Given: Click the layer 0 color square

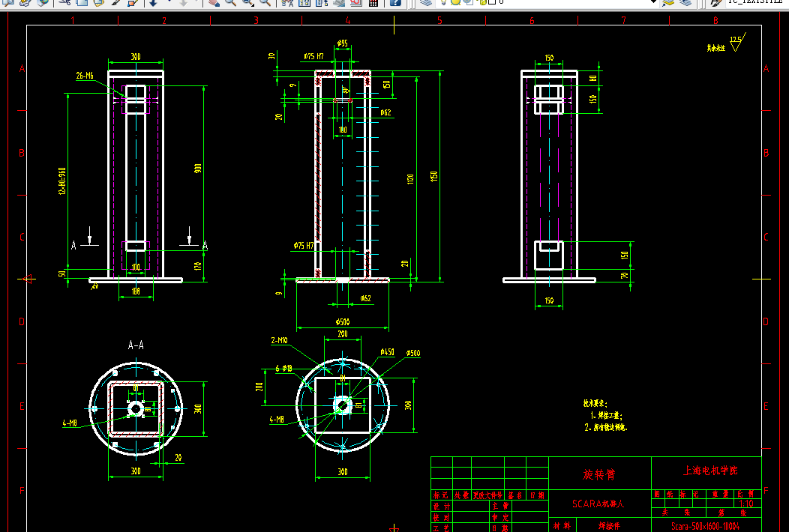Looking at the screenshot, I should pyautogui.click(x=492, y=2).
